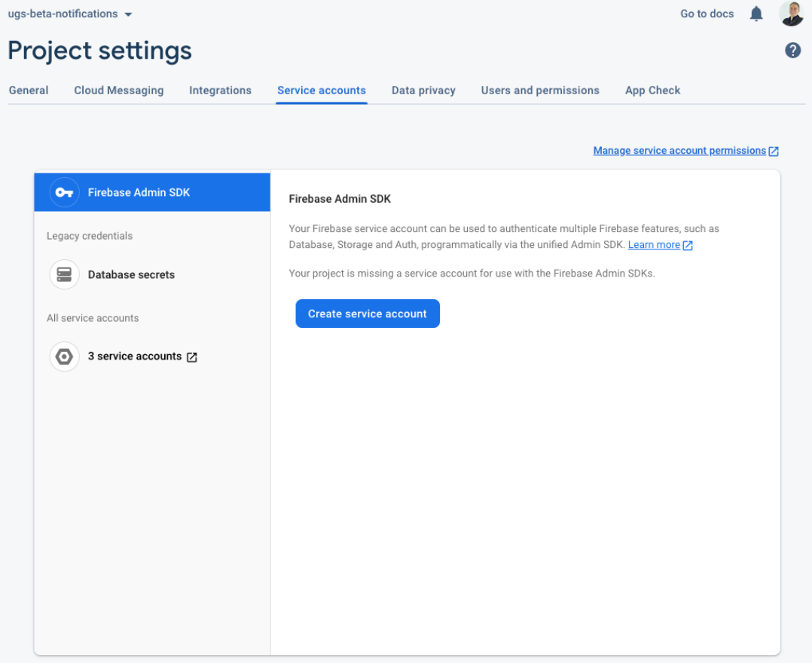This screenshot has width=812, height=664.
Task: Switch to the App Check tab
Action: click(652, 90)
